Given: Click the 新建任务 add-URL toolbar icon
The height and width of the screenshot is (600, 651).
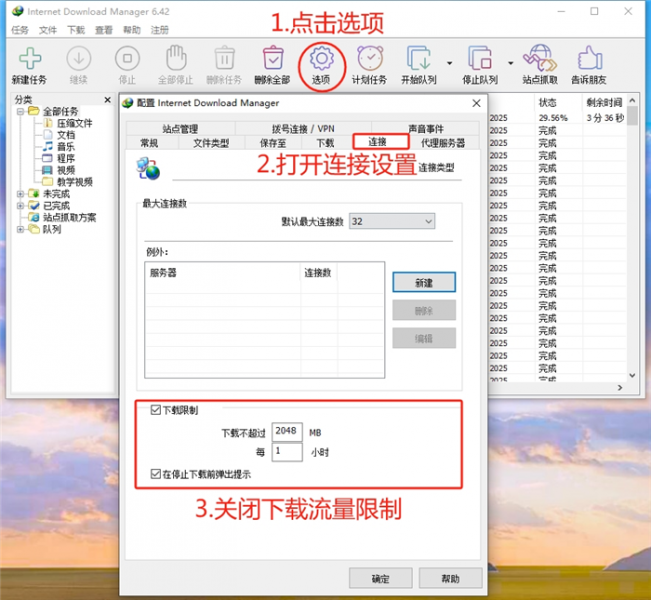Looking at the screenshot, I should click(29, 59).
